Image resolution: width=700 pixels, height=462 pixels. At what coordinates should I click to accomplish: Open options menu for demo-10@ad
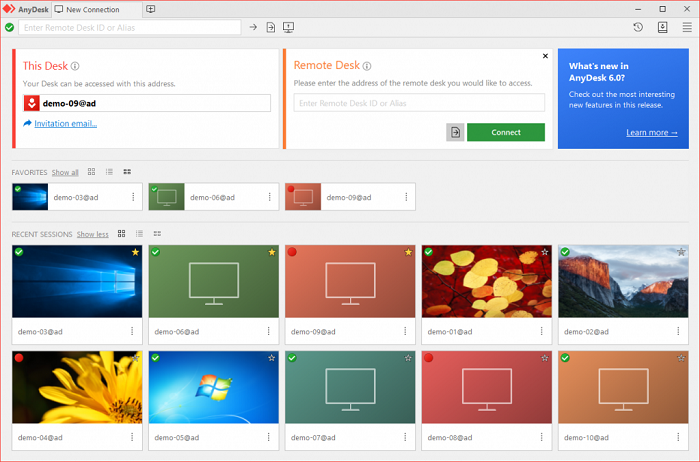pos(678,437)
